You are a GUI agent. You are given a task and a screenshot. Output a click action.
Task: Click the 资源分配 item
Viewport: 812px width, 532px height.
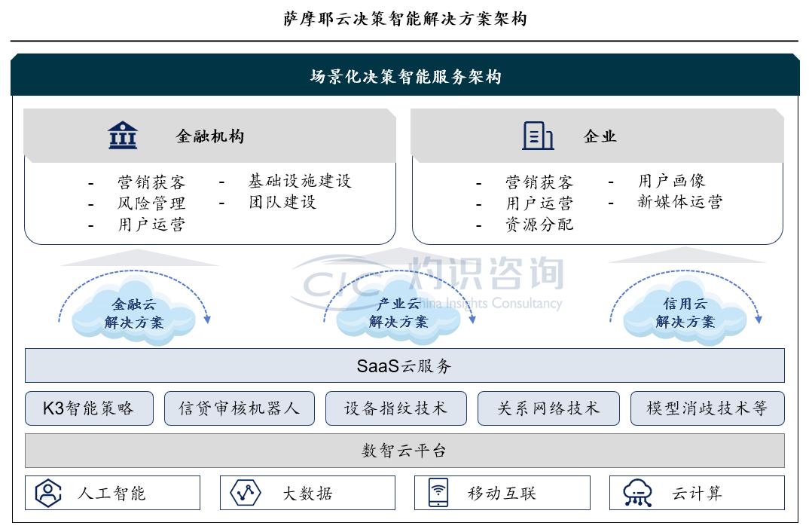[x=539, y=225]
